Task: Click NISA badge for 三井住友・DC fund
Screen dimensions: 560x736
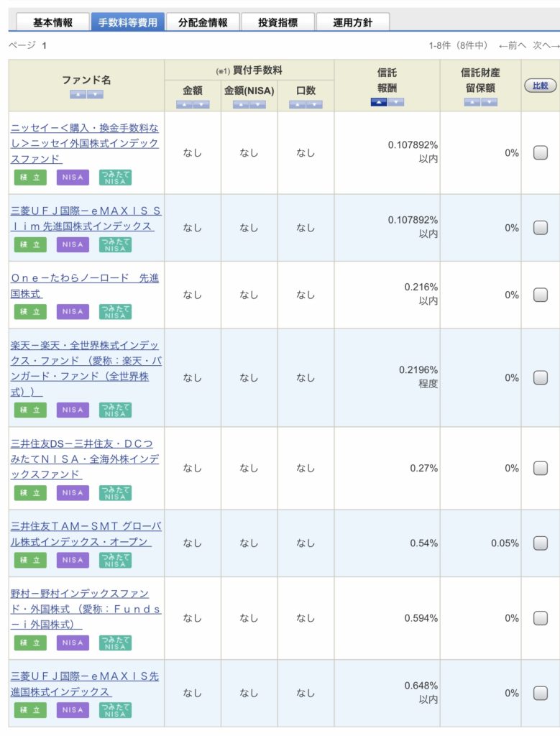Action: (x=73, y=493)
